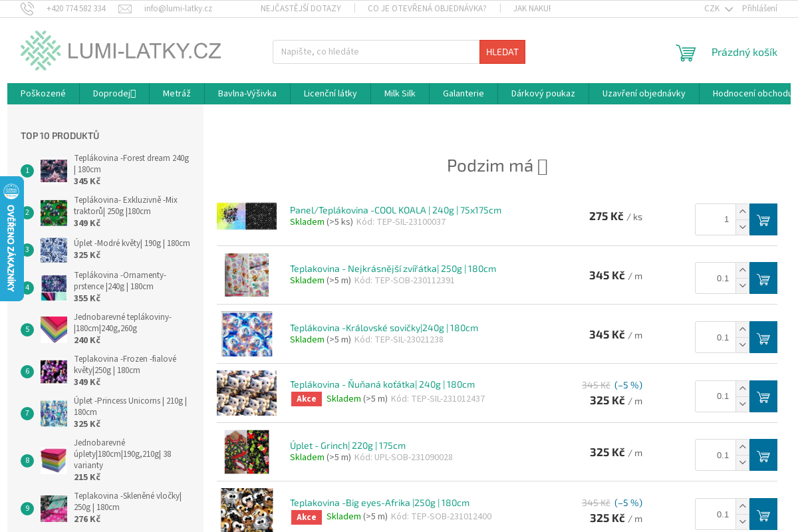
Task: Click the LUMI-LATKY.CZ logo
Action: pyautogui.click(x=121, y=51)
